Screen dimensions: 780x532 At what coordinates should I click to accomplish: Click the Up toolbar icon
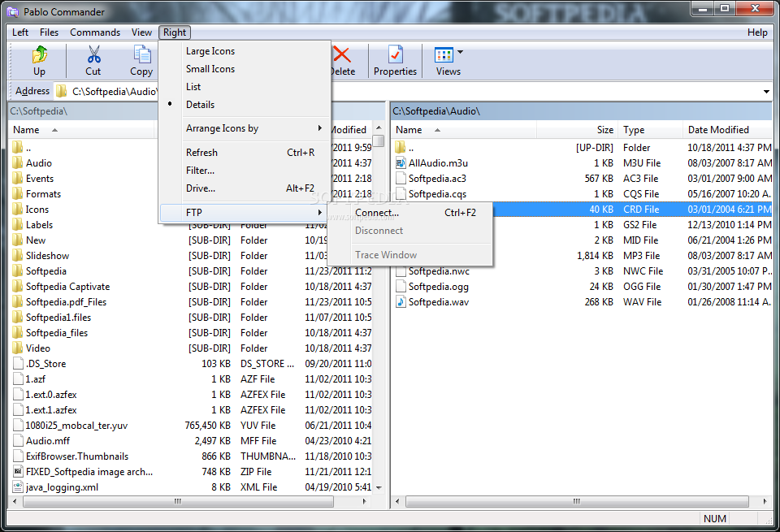point(39,54)
